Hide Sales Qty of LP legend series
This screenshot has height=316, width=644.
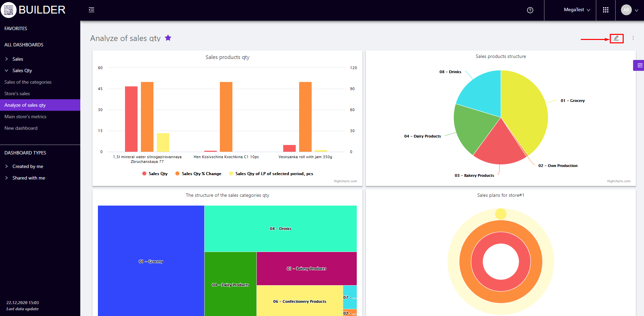(x=271, y=174)
